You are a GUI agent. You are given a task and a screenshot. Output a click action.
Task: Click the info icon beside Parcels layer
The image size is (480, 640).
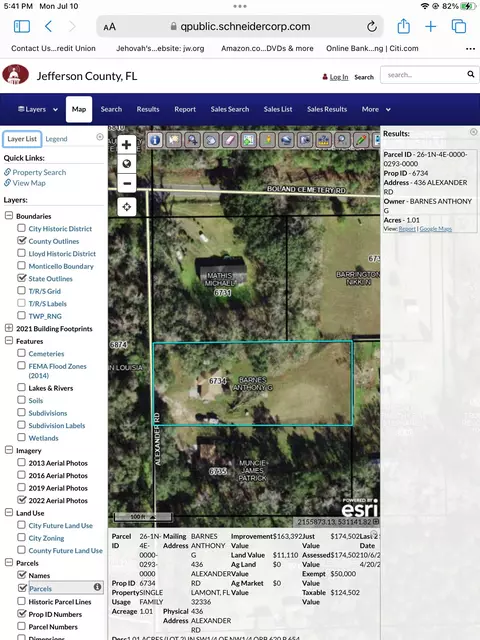97,587
